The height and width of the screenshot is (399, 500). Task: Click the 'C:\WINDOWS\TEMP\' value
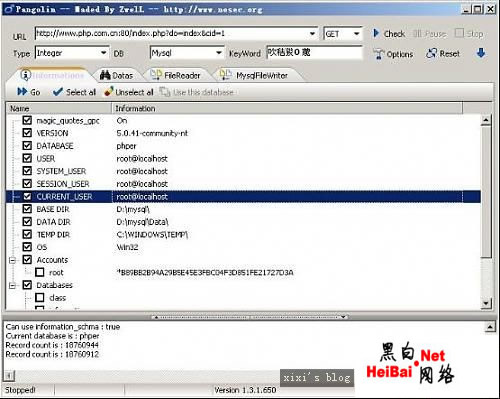pyautogui.click(x=152, y=235)
